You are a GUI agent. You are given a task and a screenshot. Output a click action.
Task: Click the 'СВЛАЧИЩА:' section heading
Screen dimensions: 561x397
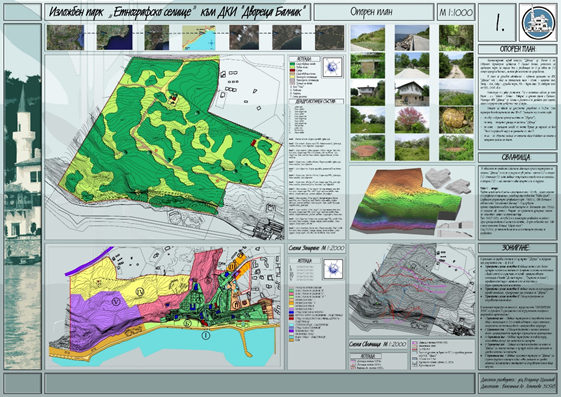(x=517, y=157)
